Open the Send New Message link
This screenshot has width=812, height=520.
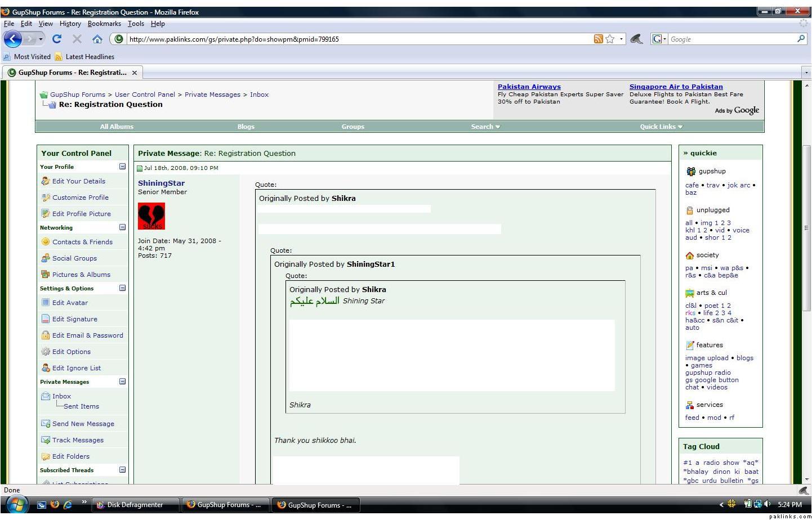[83, 424]
